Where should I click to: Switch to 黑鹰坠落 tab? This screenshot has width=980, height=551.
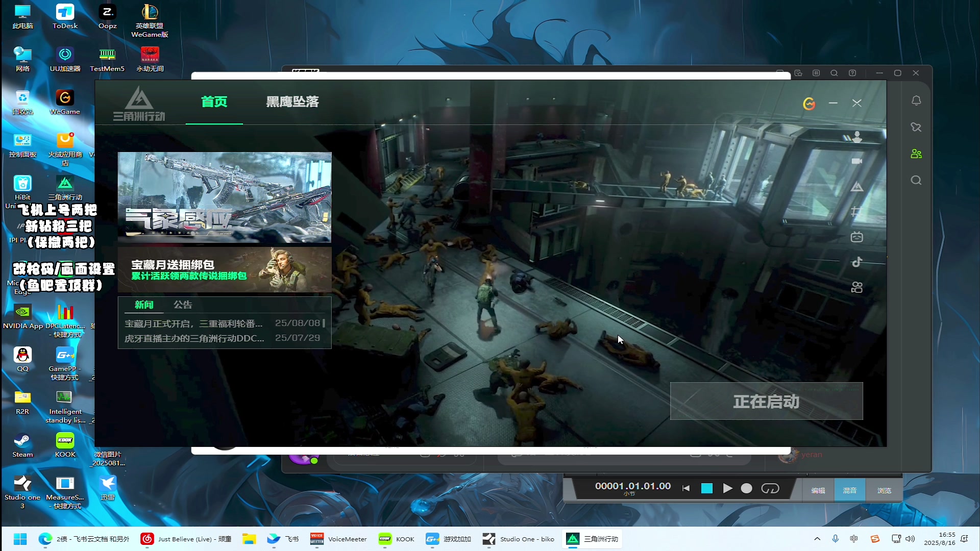click(x=292, y=102)
